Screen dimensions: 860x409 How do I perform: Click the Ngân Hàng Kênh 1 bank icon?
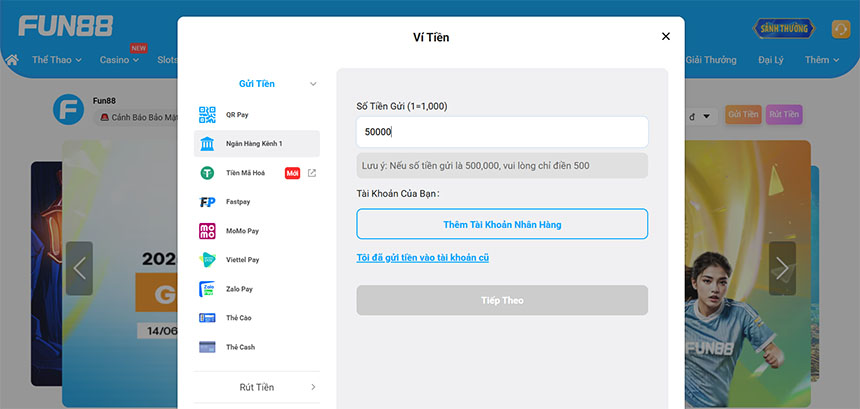207,144
